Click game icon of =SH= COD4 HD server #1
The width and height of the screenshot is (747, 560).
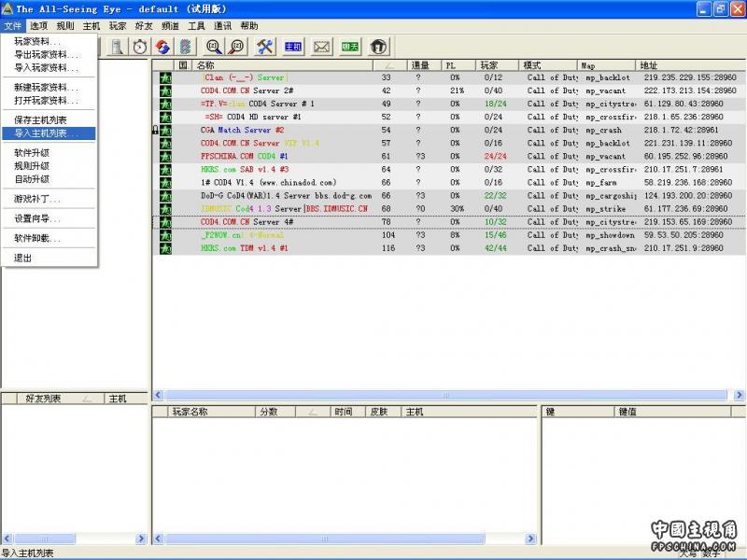pos(165,117)
